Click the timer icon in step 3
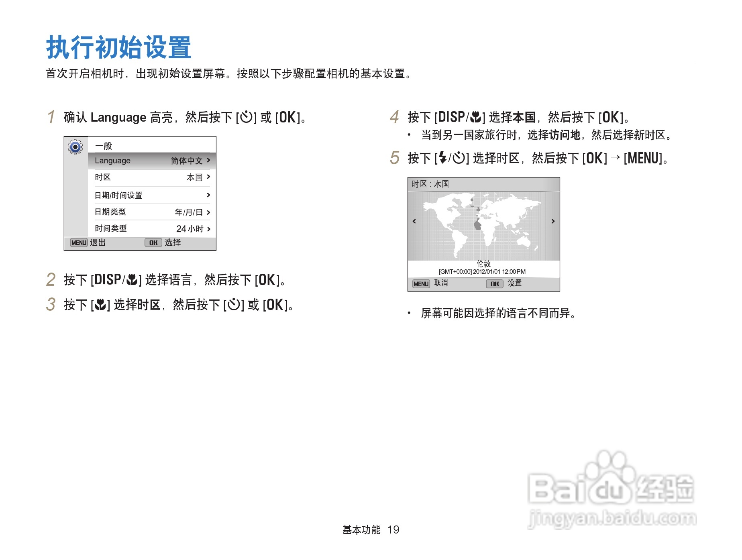Screen dimensions: 742x560 tap(234, 305)
